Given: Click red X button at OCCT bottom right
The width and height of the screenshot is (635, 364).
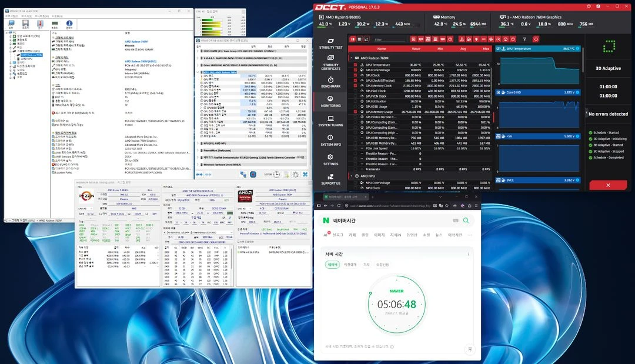Looking at the screenshot, I should pyautogui.click(x=608, y=185).
